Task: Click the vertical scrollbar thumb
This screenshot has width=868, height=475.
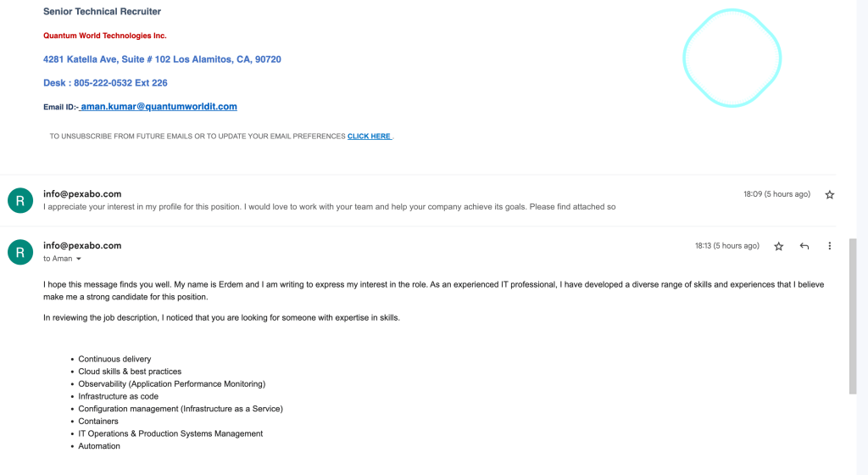Action: tap(853, 316)
